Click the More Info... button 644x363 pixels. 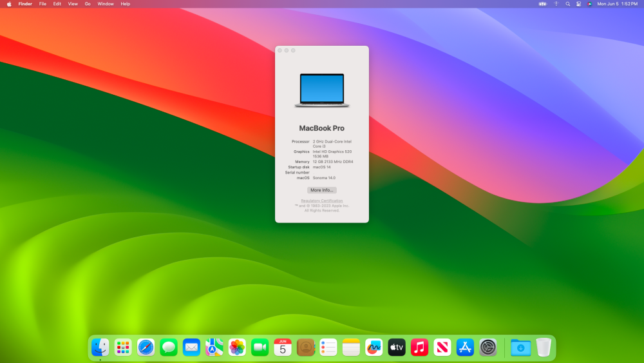click(x=321, y=190)
